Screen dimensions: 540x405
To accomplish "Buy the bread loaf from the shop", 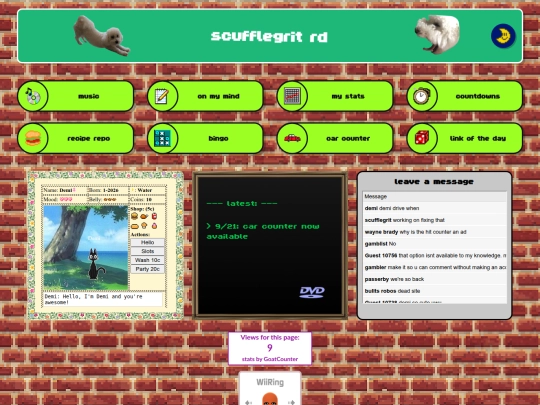I will 135,226.
